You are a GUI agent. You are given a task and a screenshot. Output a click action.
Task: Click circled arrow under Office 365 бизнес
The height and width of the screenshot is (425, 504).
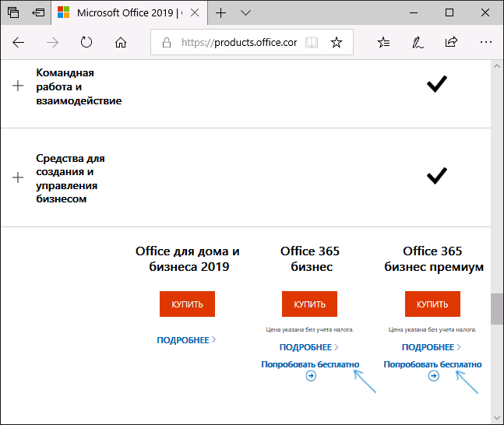[x=311, y=375]
